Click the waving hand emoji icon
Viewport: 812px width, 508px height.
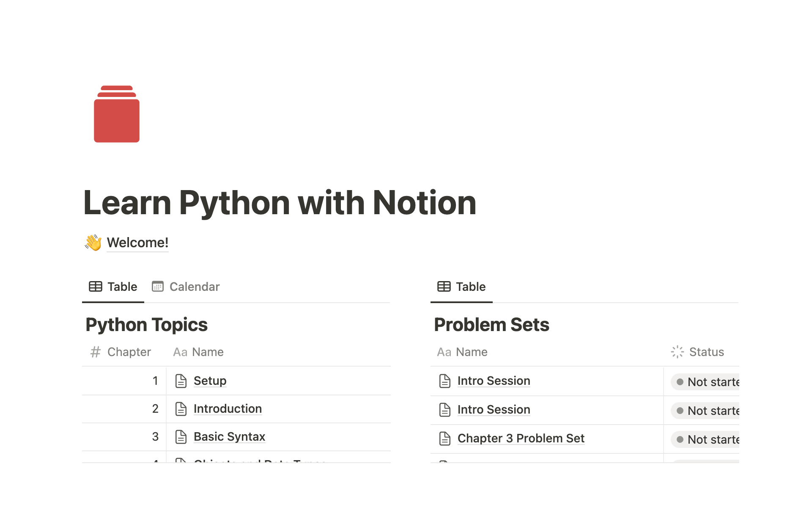tap(93, 243)
